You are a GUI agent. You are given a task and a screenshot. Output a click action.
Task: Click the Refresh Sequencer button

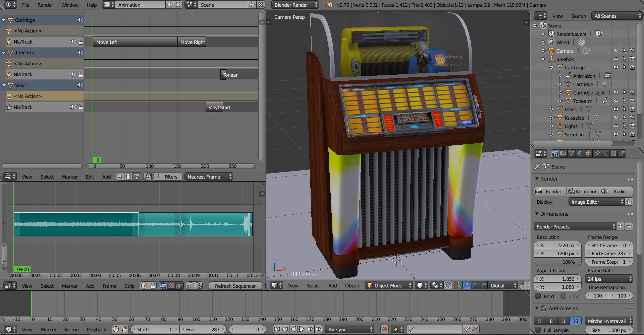click(235, 286)
